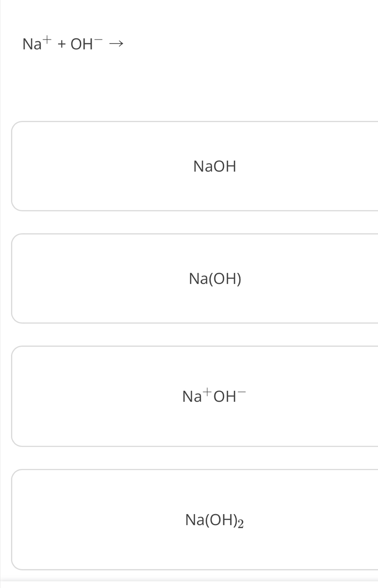Click the plus sign between the reactants
378x588 pixels.
[62, 44]
